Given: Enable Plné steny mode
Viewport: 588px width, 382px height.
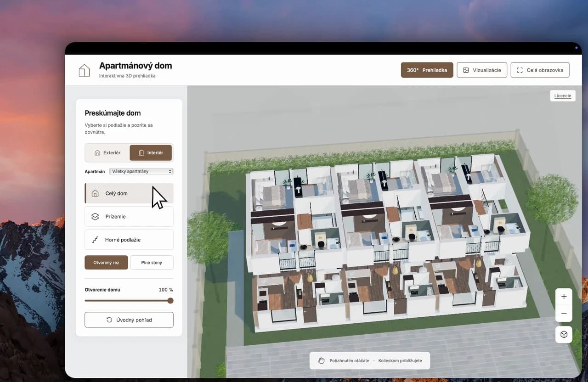Looking at the screenshot, I should click(152, 263).
